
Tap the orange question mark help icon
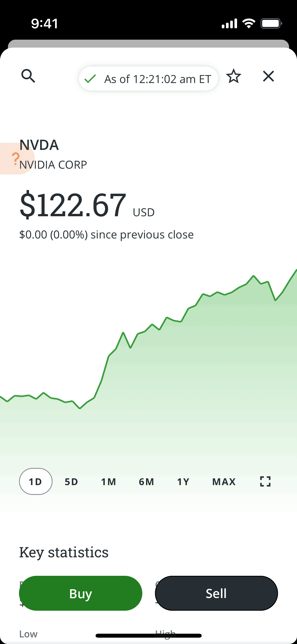(x=15, y=159)
